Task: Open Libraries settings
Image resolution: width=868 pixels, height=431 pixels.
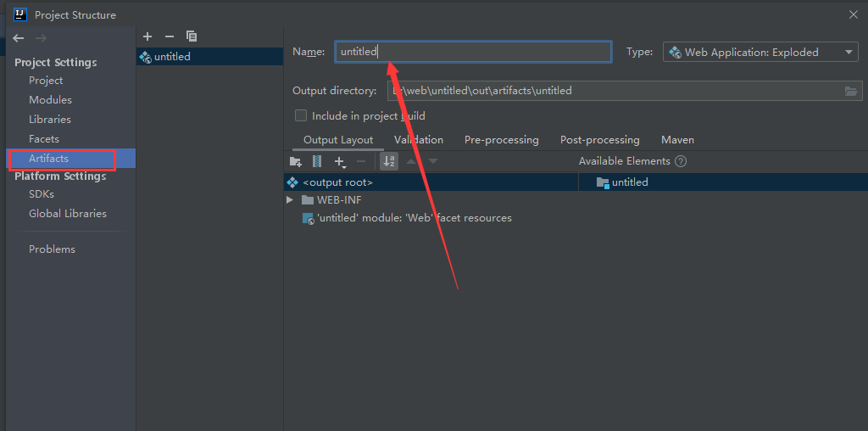Action: click(x=50, y=119)
